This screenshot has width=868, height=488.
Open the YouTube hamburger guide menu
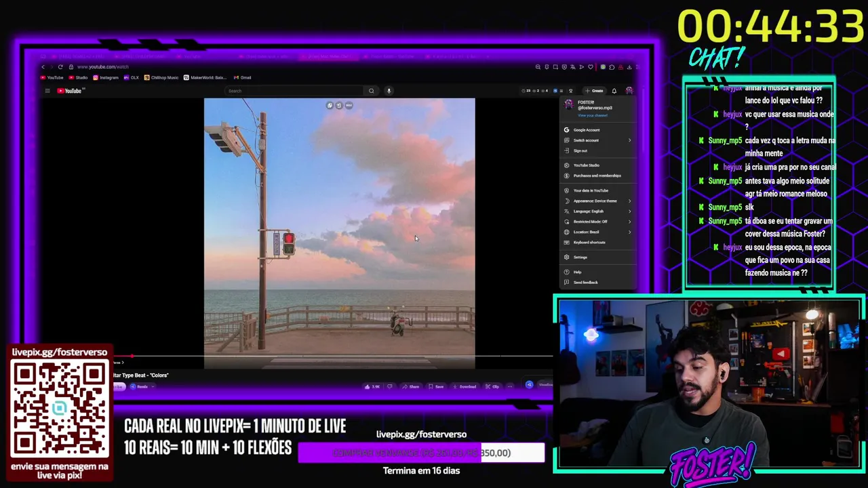pos(47,91)
